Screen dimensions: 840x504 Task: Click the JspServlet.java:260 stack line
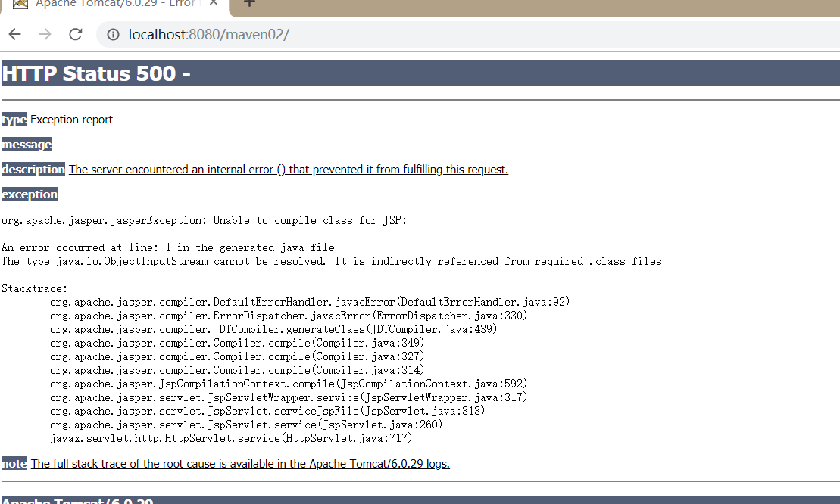click(246, 425)
